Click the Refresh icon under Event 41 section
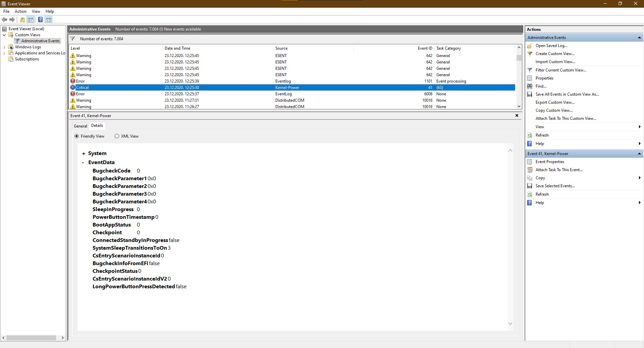Image resolution: width=644 pixels, height=348 pixels. click(x=530, y=194)
